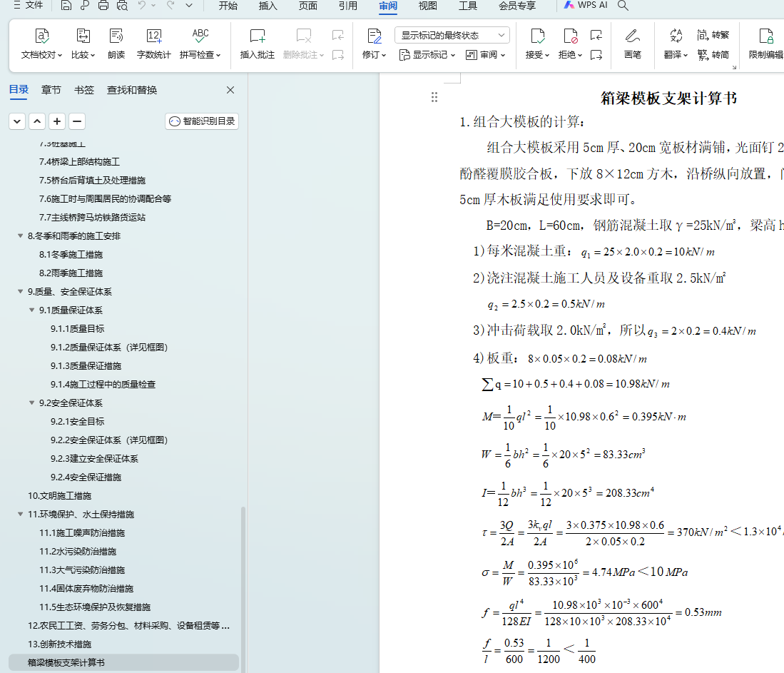
Task: Collapse the 8.冬季和雨季的施工安排 section
Action: [x=21, y=236]
